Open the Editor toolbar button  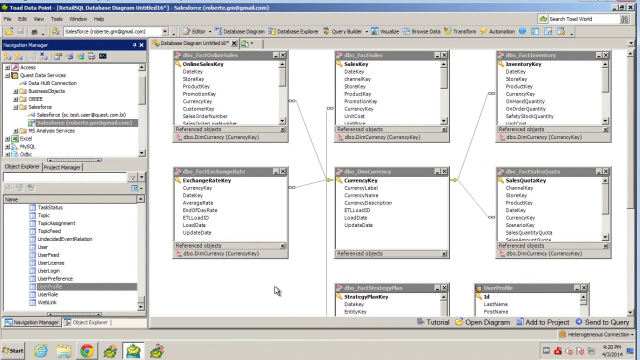point(194,31)
